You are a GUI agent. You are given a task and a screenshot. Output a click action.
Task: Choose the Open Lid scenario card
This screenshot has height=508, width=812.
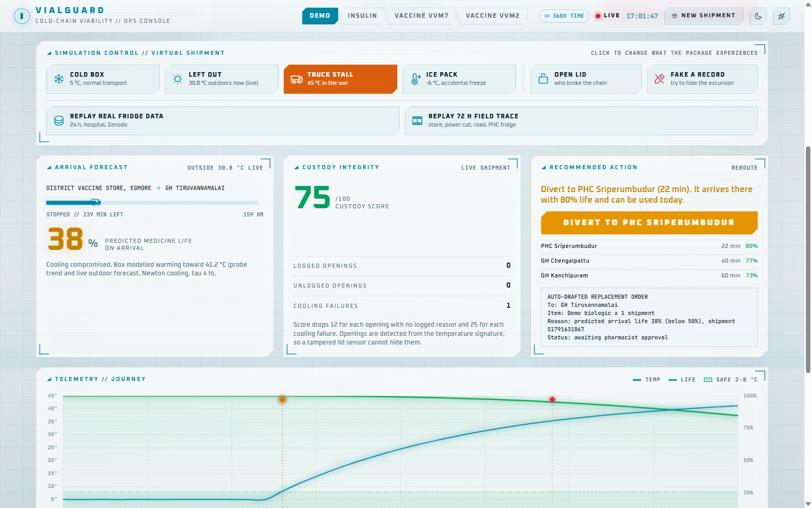pos(586,79)
